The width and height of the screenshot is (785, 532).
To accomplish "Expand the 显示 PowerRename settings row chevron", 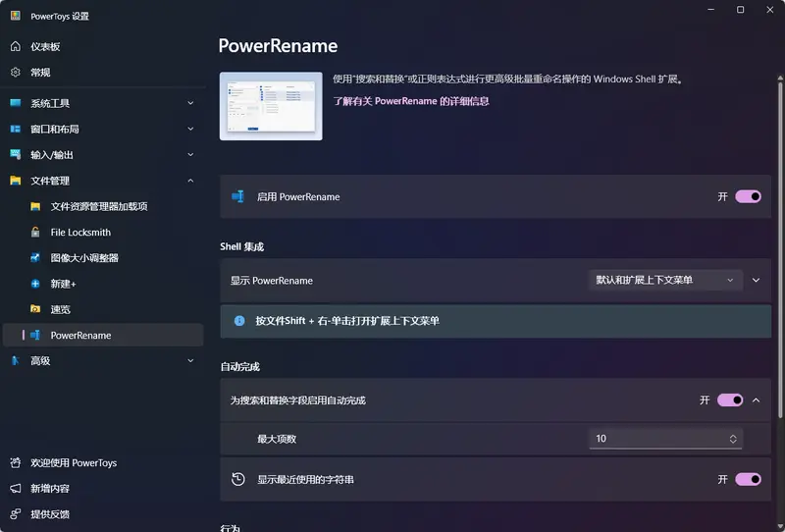I will pyautogui.click(x=756, y=280).
